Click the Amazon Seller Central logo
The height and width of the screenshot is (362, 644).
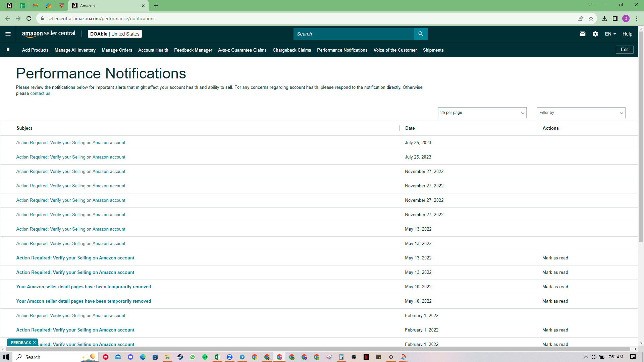pyautogui.click(x=49, y=34)
